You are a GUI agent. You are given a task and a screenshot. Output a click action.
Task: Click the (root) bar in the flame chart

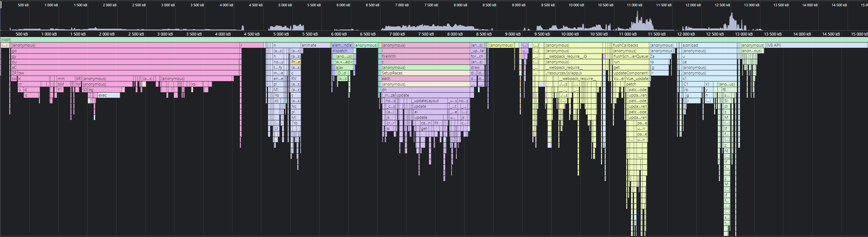point(434,40)
